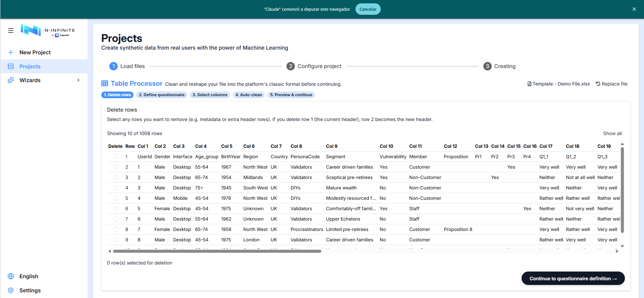This screenshot has width=644, height=298.
Task: Tick the delete checkbox for row 1
Action: pyautogui.click(x=115, y=157)
